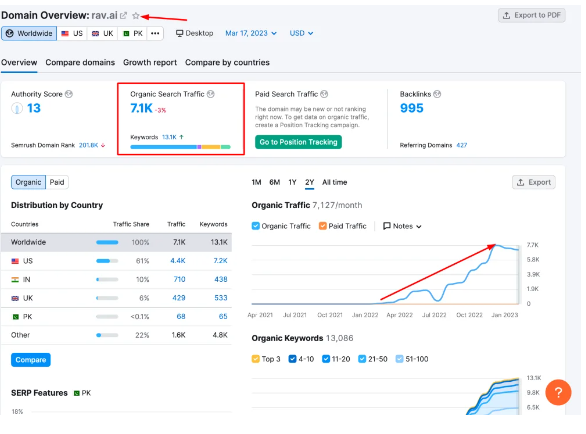The width and height of the screenshot is (586, 434).
Task: Open the Keywords 13.1K link
Action: point(169,137)
